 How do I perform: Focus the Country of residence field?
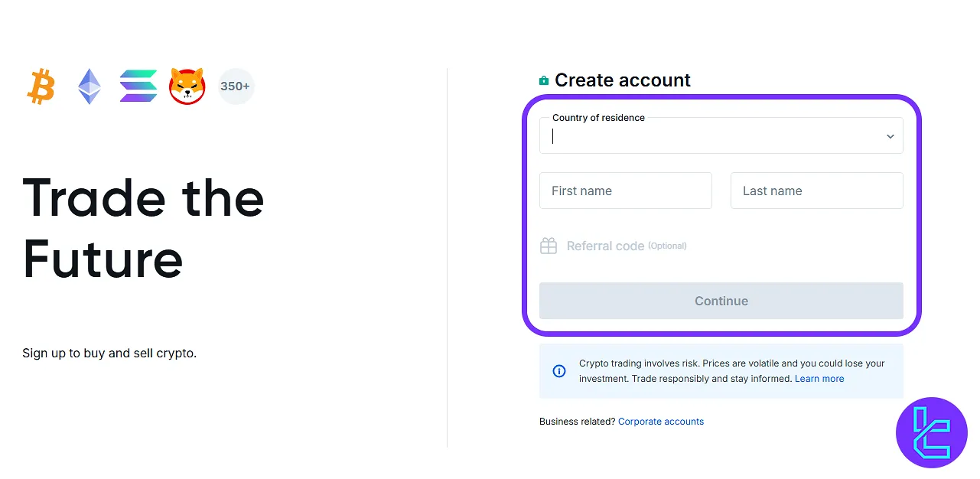point(711,136)
